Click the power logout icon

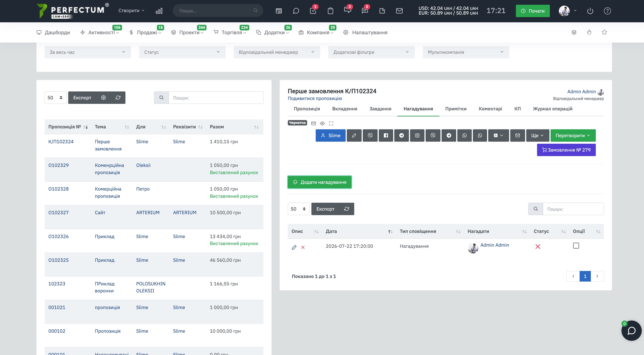pos(590,11)
